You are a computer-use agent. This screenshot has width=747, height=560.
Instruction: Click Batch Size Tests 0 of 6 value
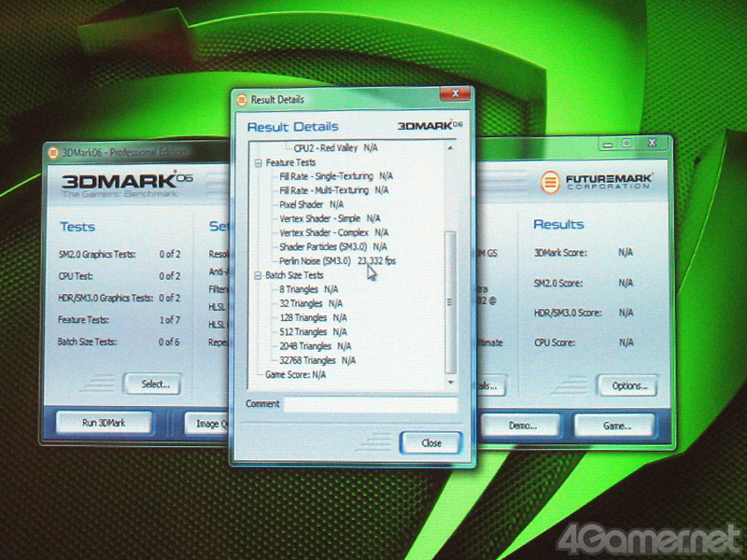pyautogui.click(x=169, y=342)
